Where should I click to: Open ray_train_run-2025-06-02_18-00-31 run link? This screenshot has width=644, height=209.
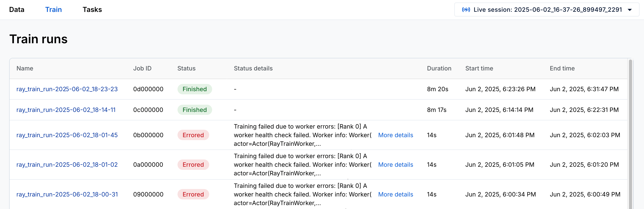67,195
